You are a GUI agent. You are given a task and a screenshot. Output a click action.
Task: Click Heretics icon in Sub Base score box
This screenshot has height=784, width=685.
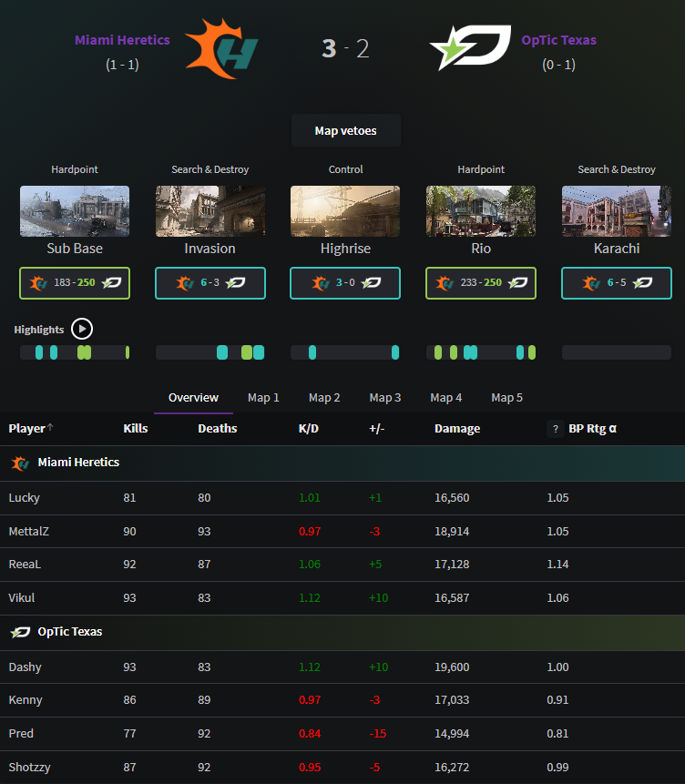point(38,283)
